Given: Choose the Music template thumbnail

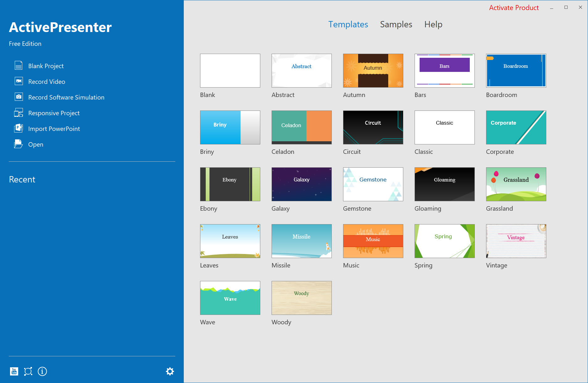Looking at the screenshot, I should point(373,241).
